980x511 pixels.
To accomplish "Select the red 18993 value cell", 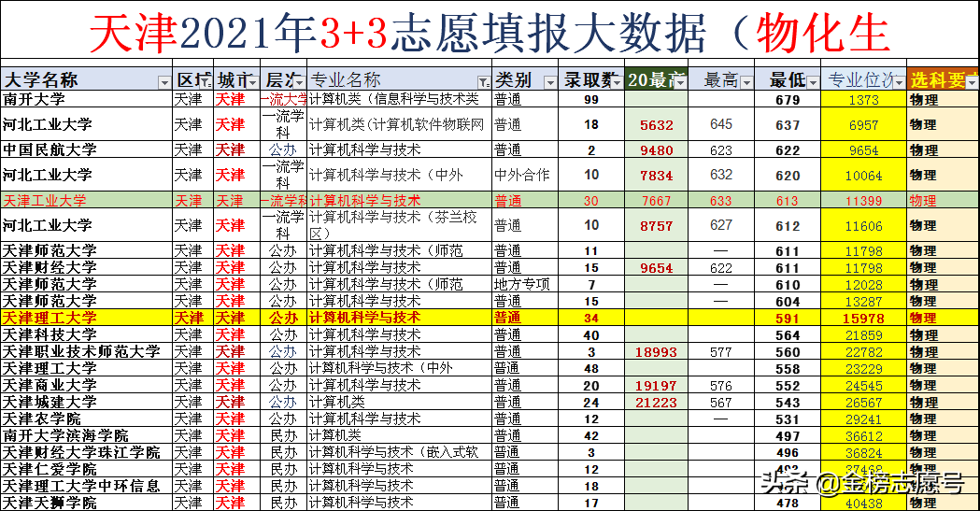I will pos(656,351).
